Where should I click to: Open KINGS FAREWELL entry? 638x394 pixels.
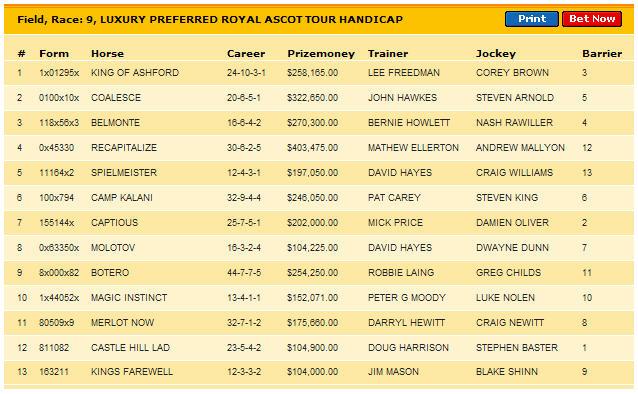click(x=132, y=372)
